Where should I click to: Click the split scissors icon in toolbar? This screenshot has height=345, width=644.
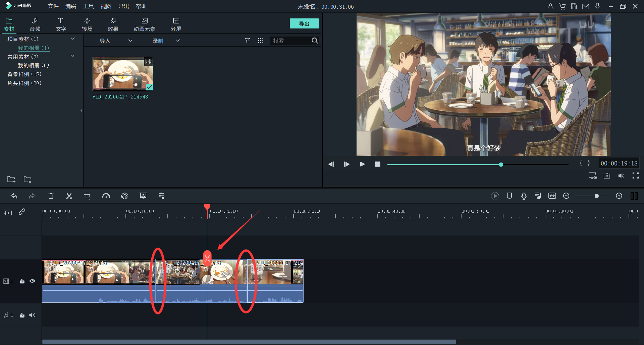coord(69,196)
